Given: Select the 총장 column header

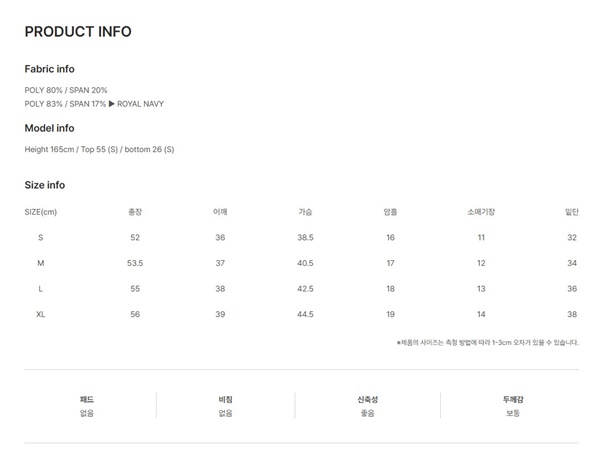Looking at the screenshot, I should coord(135,211).
